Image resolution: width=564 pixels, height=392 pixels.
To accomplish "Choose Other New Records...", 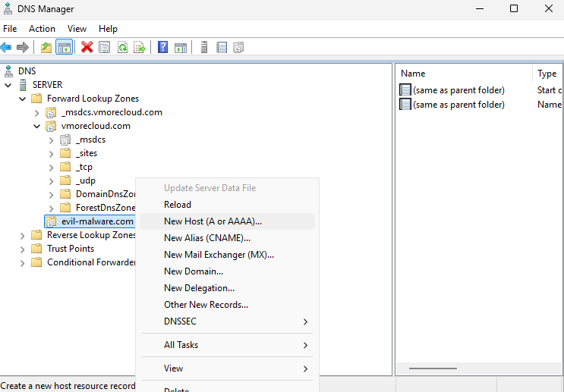I will (227, 305).
